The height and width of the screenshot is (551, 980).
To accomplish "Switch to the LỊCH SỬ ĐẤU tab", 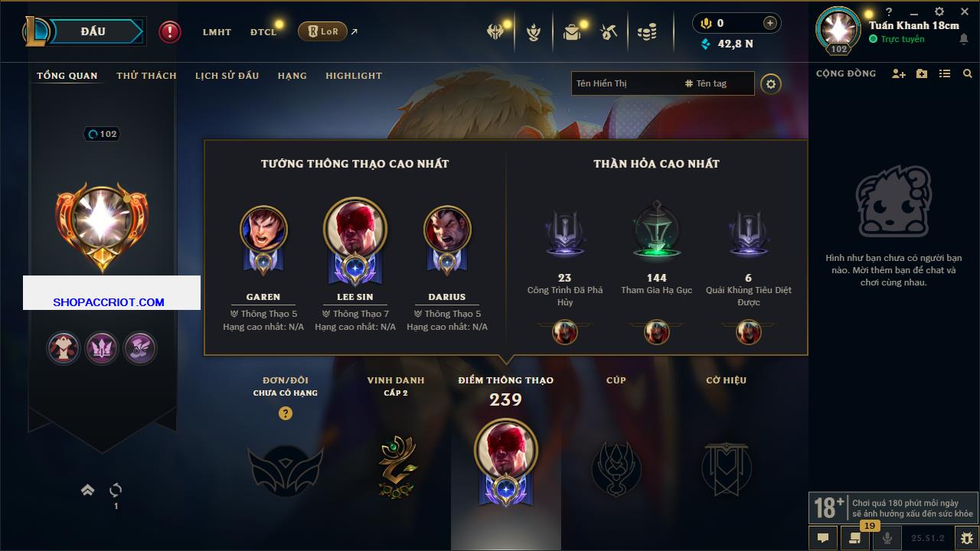I will pos(227,76).
